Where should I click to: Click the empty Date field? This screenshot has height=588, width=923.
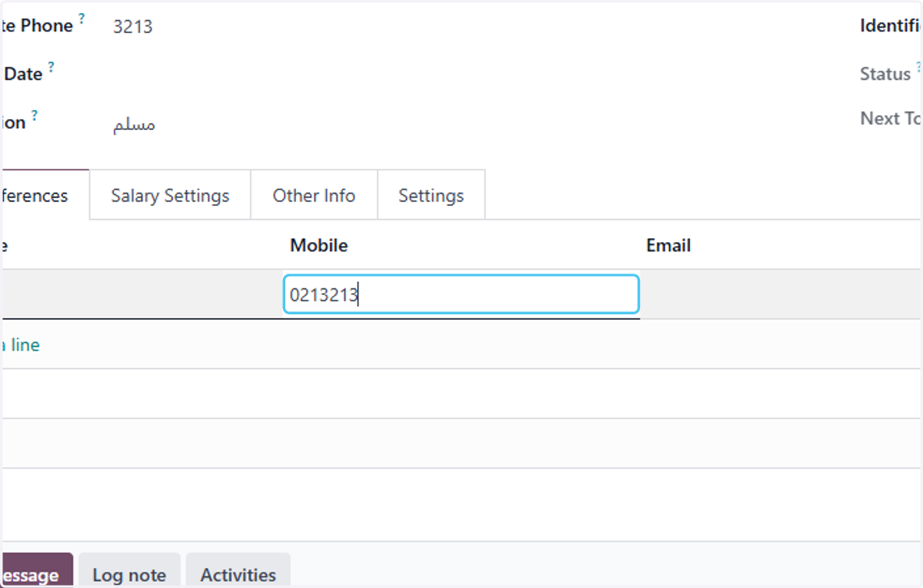point(461,74)
